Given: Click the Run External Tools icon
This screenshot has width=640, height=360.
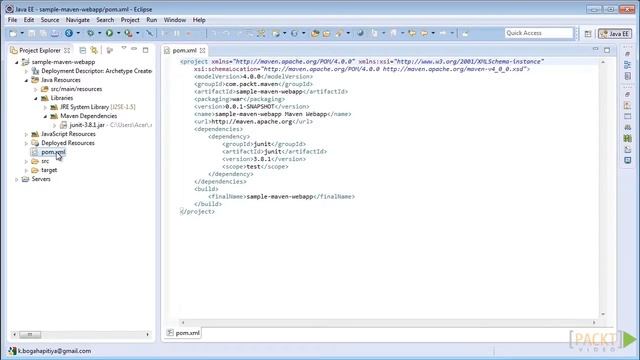Looking at the screenshot, I should click(x=128, y=33).
